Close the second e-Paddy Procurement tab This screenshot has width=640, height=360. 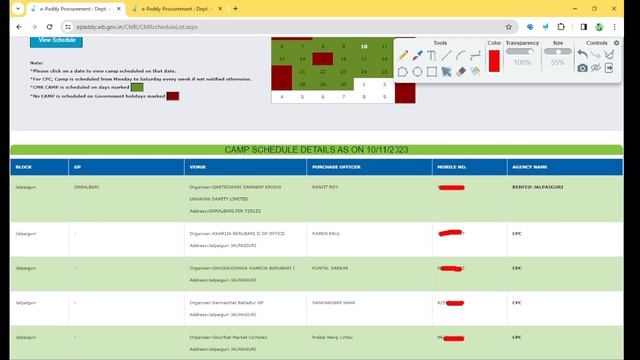click(x=220, y=9)
